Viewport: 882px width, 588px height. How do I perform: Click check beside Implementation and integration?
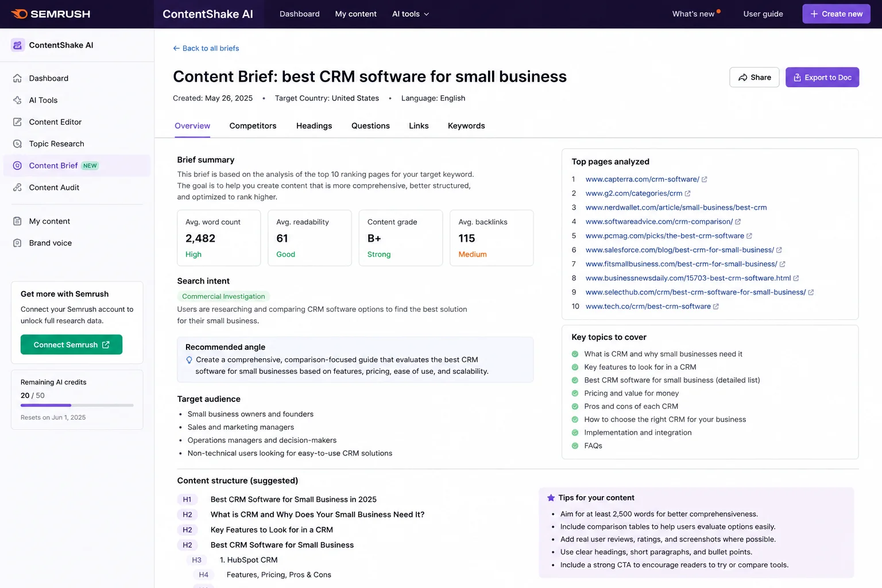pyautogui.click(x=575, y=432)
